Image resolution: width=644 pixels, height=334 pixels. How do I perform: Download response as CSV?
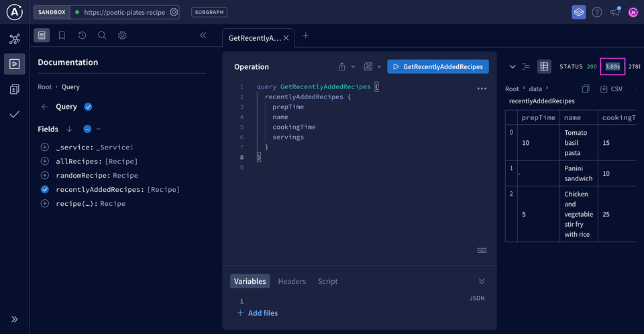(611, 89)
